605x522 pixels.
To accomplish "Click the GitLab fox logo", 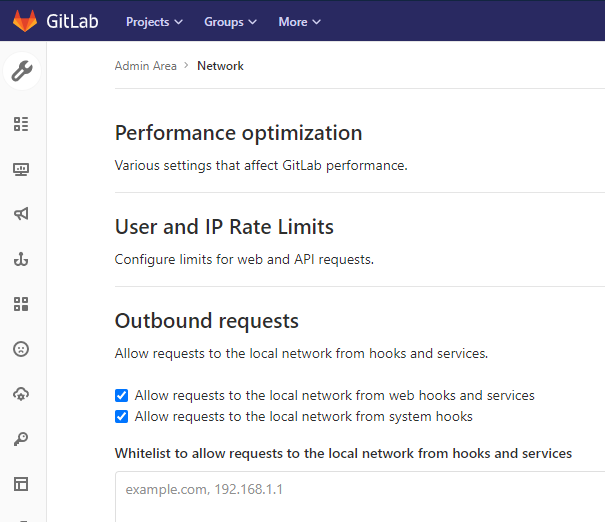I will pos(23,21).
